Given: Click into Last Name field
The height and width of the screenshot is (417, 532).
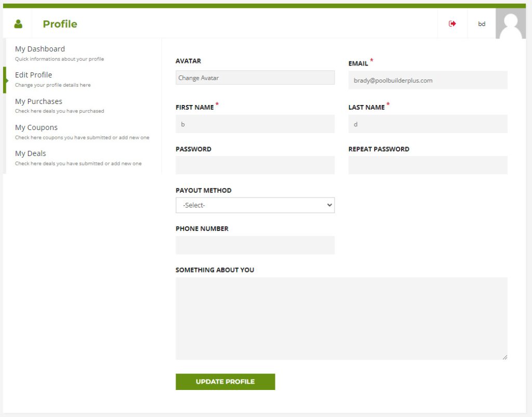Looking at the screenshot, I should (x=428, y=124).
